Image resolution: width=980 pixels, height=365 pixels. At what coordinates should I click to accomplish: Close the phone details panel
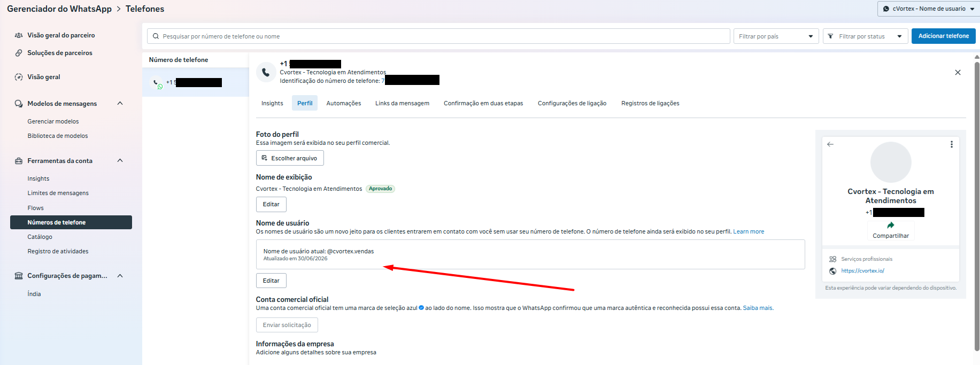coord(958,72)
